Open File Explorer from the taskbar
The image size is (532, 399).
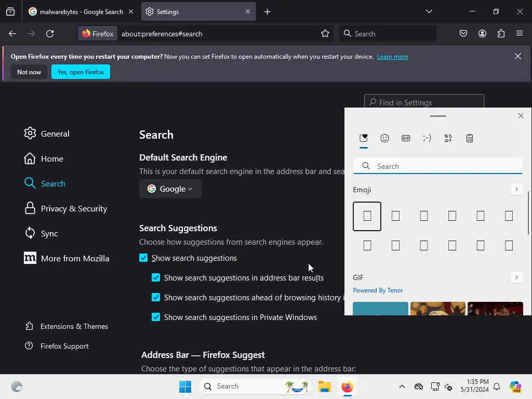coord(324,387)
